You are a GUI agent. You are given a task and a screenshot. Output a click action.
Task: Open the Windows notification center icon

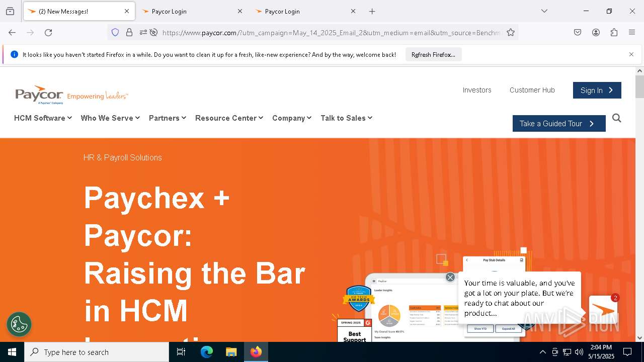pyautogui.click(x=627, y=352)
